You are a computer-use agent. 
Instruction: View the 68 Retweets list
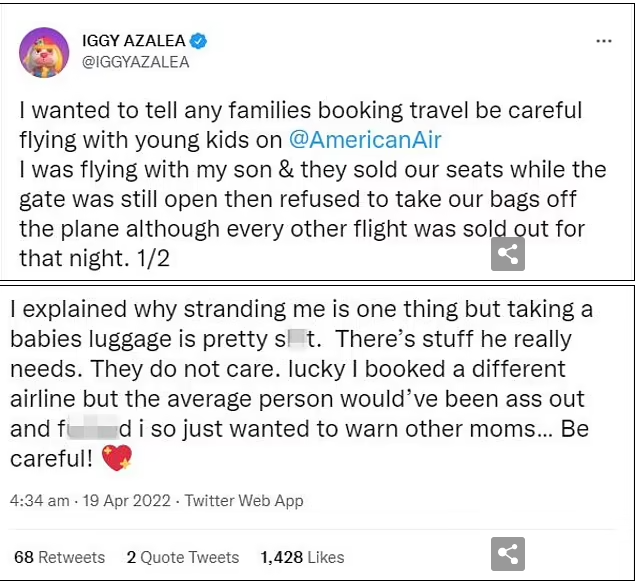(x=59, y=557)
